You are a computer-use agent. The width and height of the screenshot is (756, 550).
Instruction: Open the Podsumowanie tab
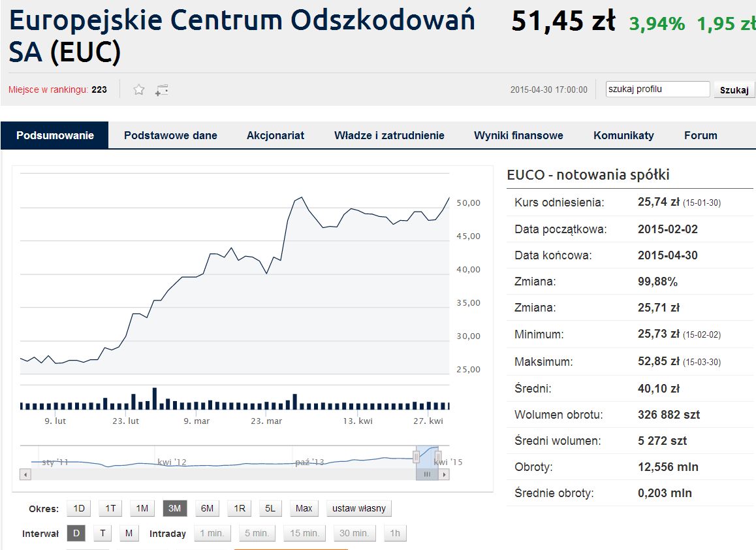point(55,136)
